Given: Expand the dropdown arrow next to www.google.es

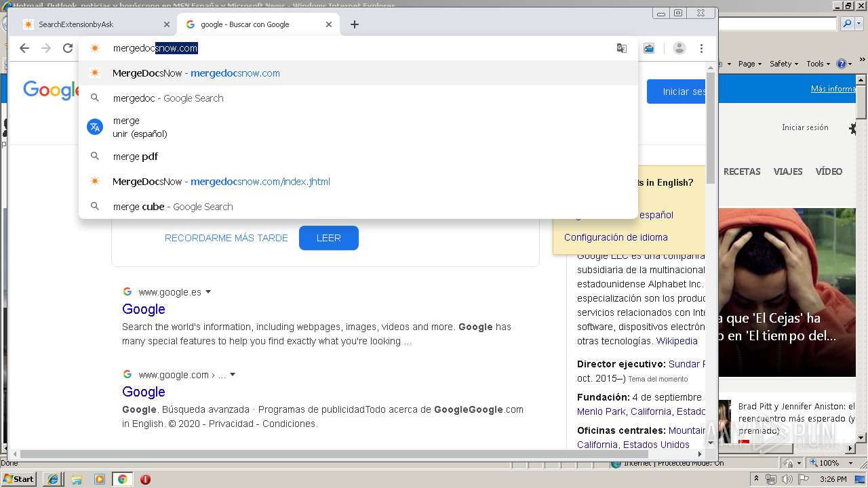Looking at the screenshot, I should click(x=208, y=292).
